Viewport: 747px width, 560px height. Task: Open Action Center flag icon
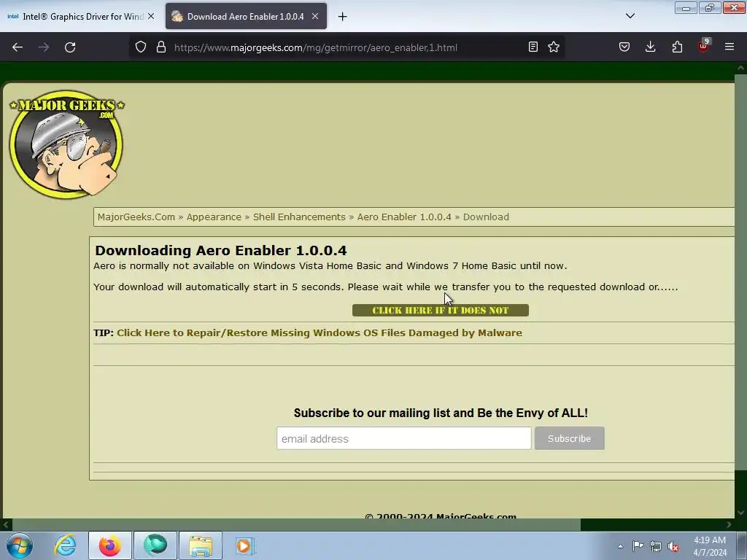[638, 546]
